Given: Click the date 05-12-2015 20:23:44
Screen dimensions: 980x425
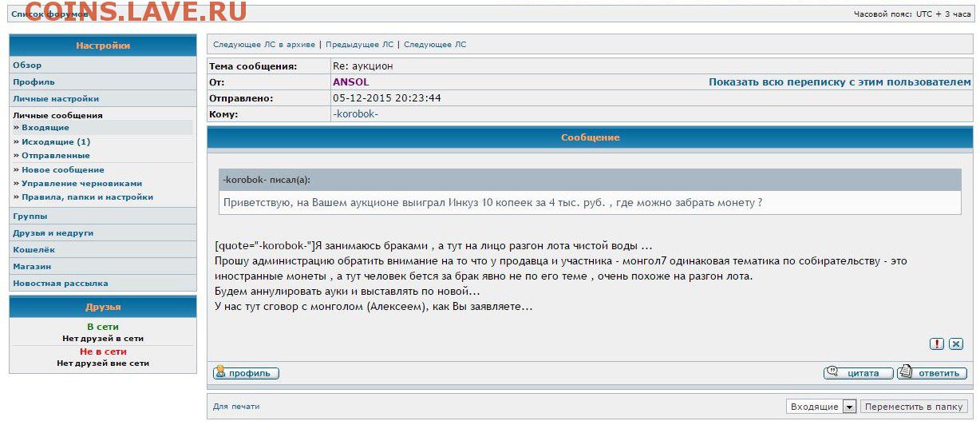Looking at the screenshot, I should coord(387,98).
